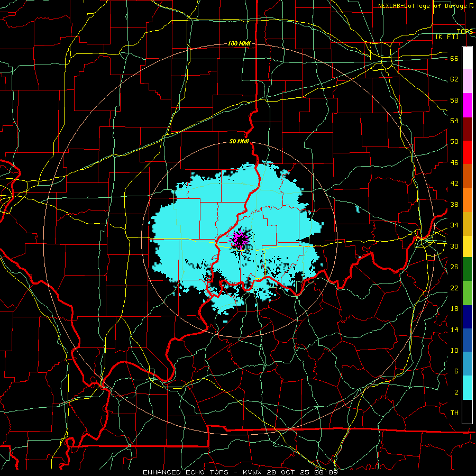Click the legend value '30'

click(454, 246)
